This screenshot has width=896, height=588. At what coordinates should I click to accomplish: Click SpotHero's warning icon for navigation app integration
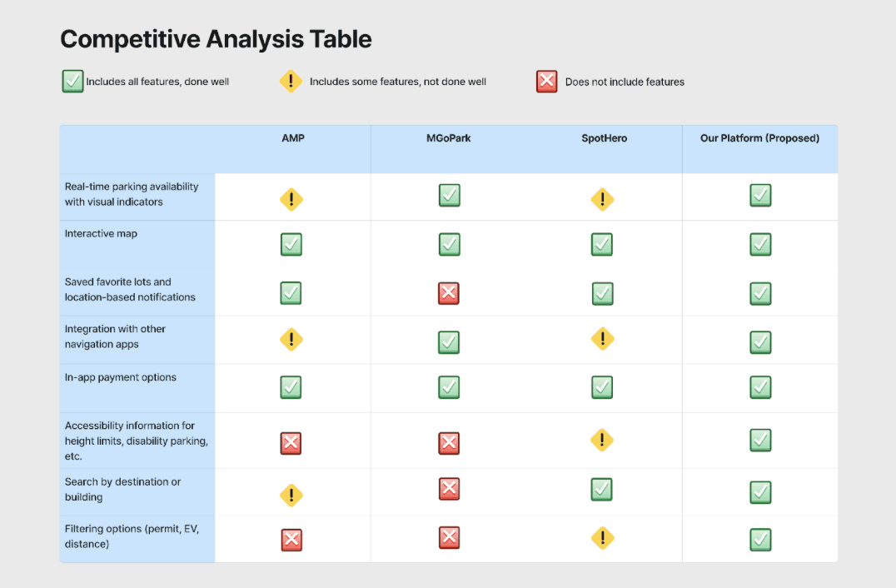coord(602,339)
